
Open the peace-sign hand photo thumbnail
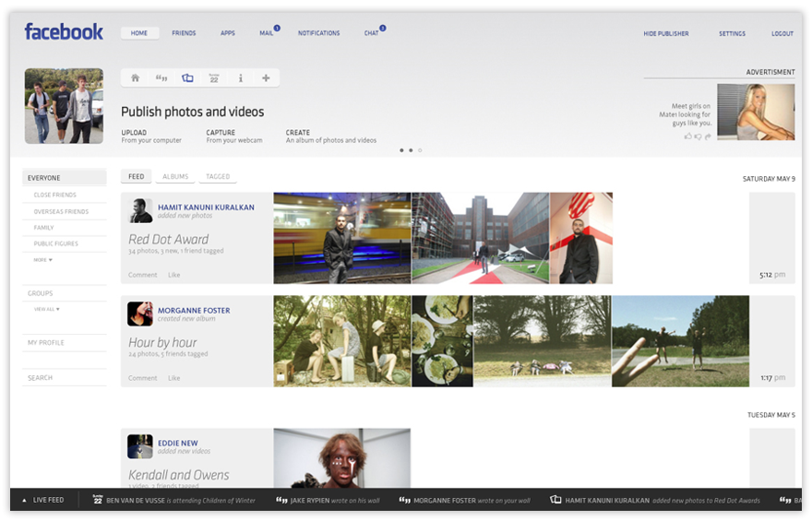pos(680,341)
